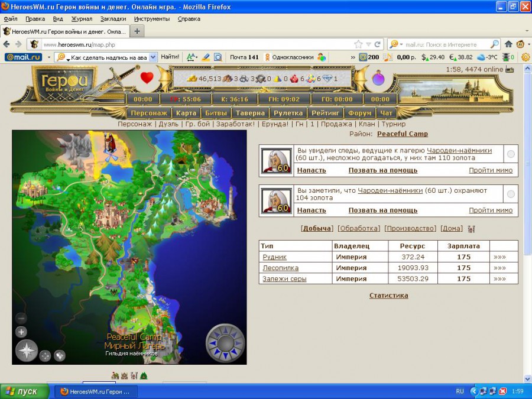
Task: Open the Инструменты menu
Action: (152, 19)
